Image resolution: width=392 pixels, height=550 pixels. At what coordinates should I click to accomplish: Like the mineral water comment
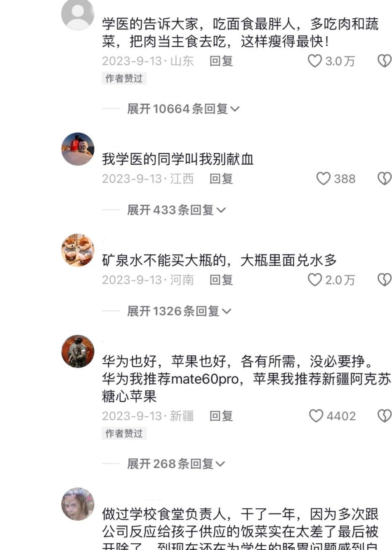(315, 280)
